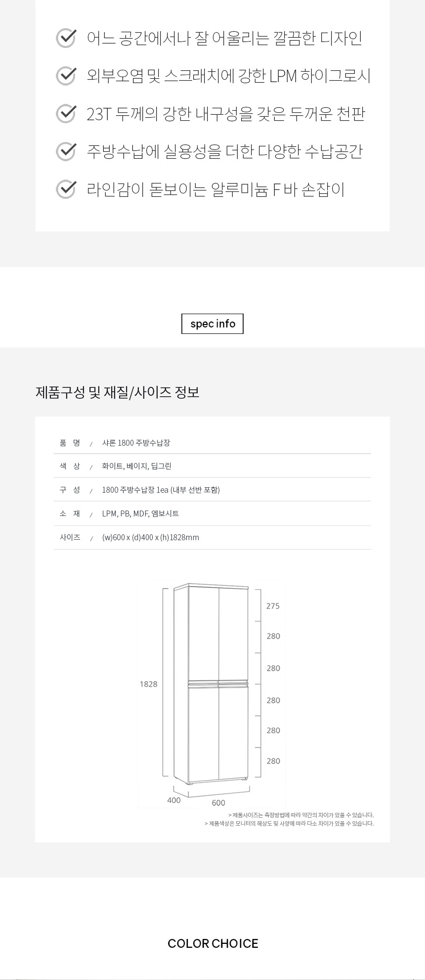The image size is (425, 980).
Task: Click the checkmark next to 23T 두께 line
Action: point(66,113)
